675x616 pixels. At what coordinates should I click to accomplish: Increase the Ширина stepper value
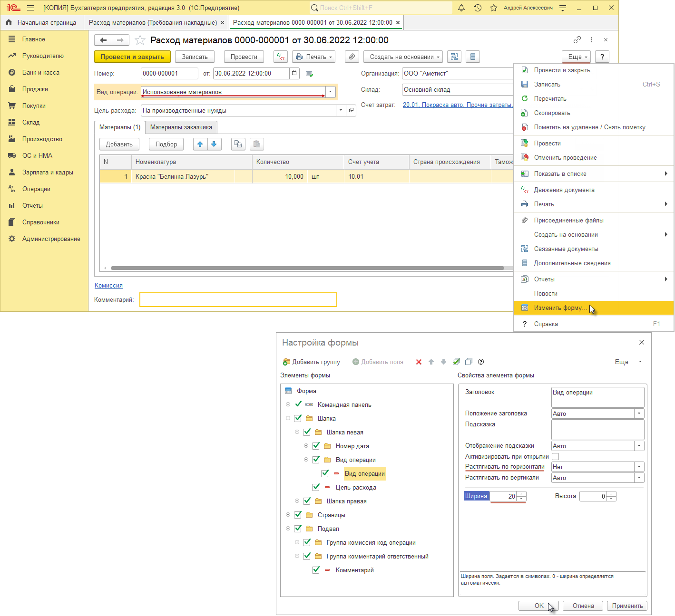click(522, 494)
